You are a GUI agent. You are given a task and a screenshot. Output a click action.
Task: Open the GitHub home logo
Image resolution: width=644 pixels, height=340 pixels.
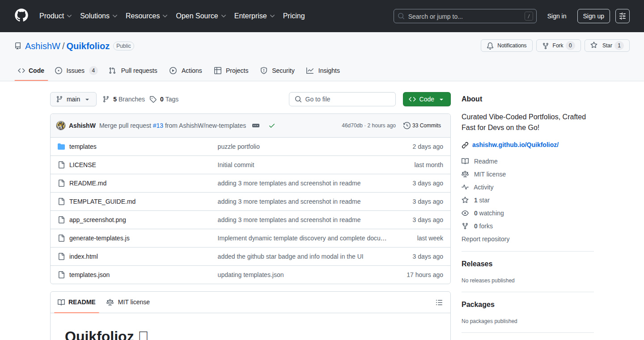21,16
